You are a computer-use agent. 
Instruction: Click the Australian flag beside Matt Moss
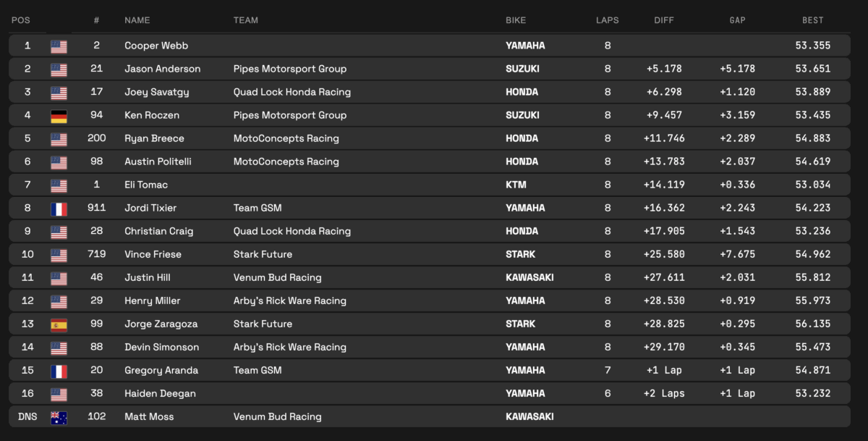(x=59, y=416)
